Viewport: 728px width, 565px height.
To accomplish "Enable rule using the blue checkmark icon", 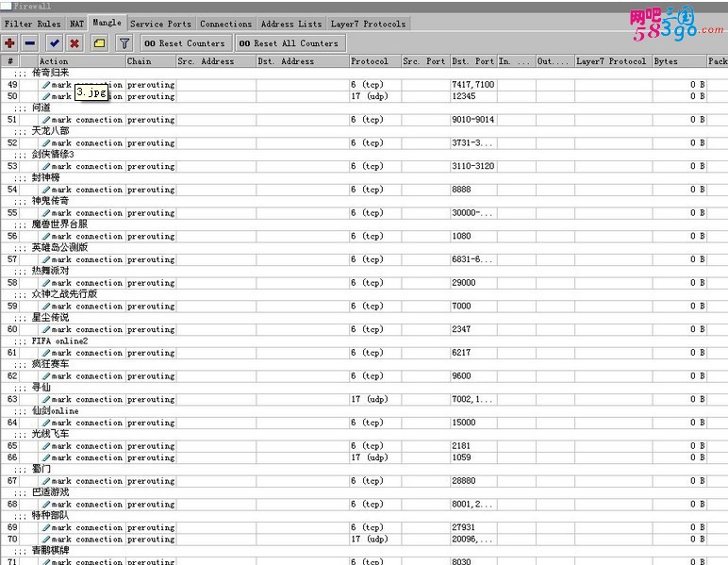I will [55, 43].
